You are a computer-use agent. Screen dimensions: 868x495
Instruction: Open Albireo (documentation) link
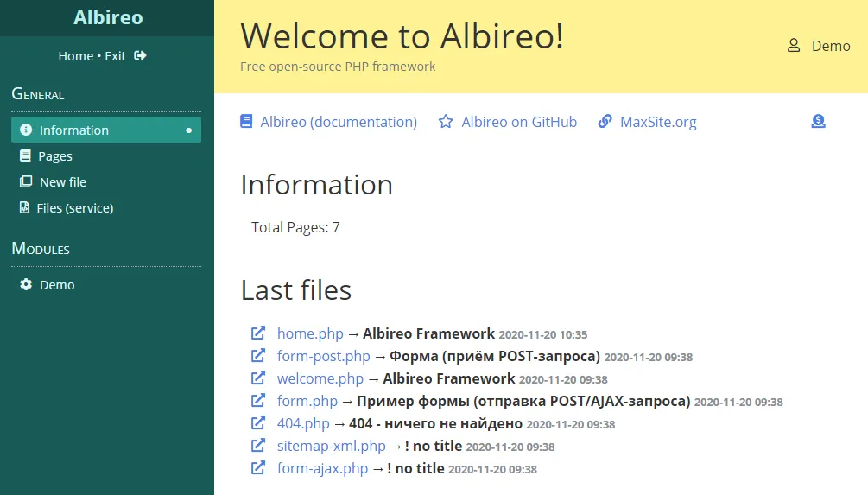(x=338, y=122)
